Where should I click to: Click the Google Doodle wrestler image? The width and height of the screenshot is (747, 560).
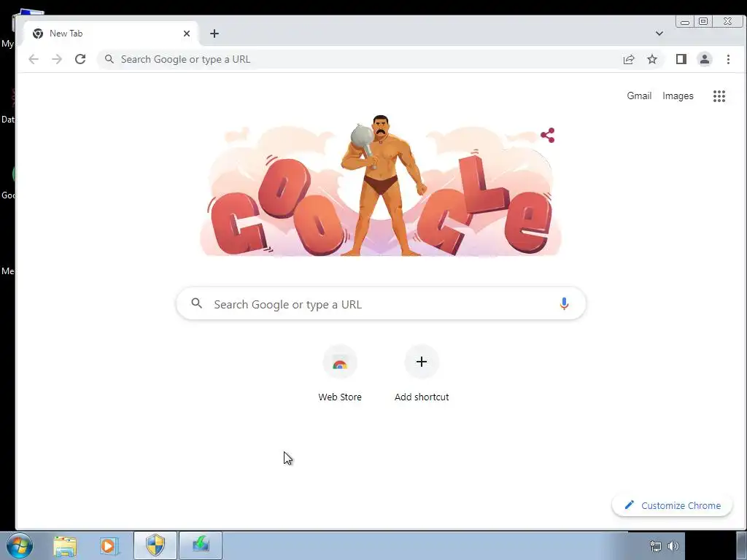coord(381,186)
